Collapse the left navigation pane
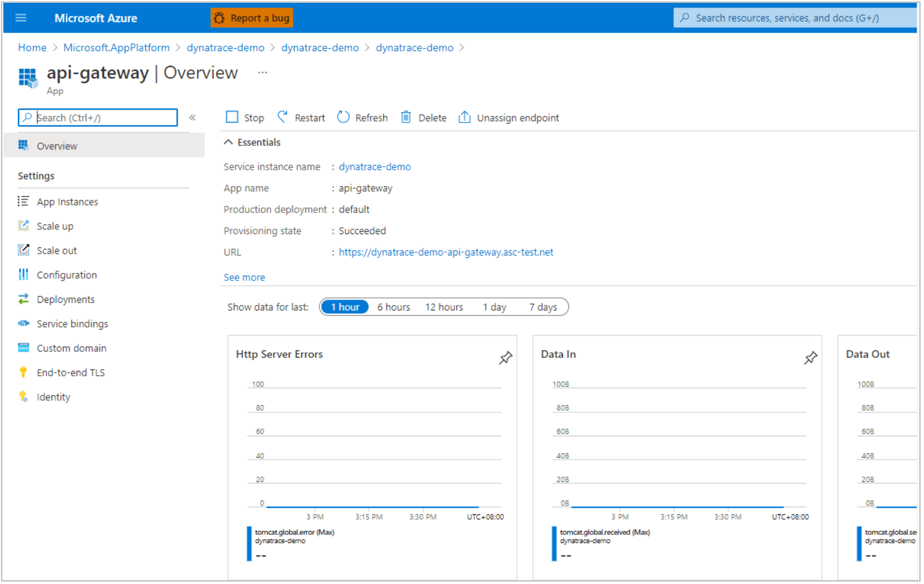Image resolution: width=924 pixels, height=584 pixels. (x=193, y=117)
